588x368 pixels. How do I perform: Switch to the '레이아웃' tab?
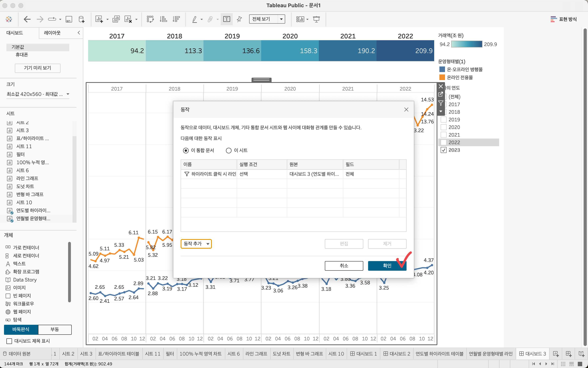pos(52,33)
